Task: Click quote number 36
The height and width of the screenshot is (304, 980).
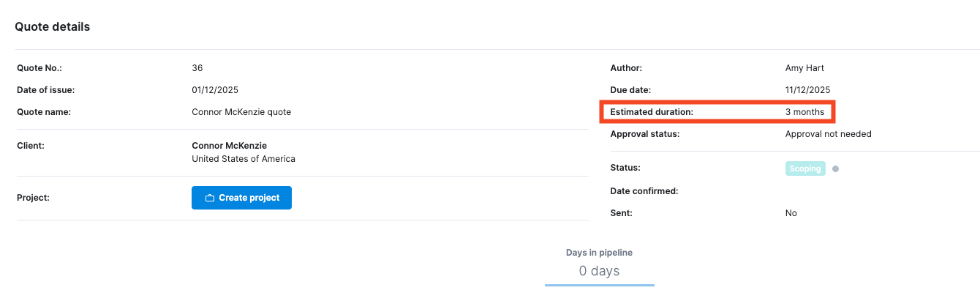Action: pos(197,68)
